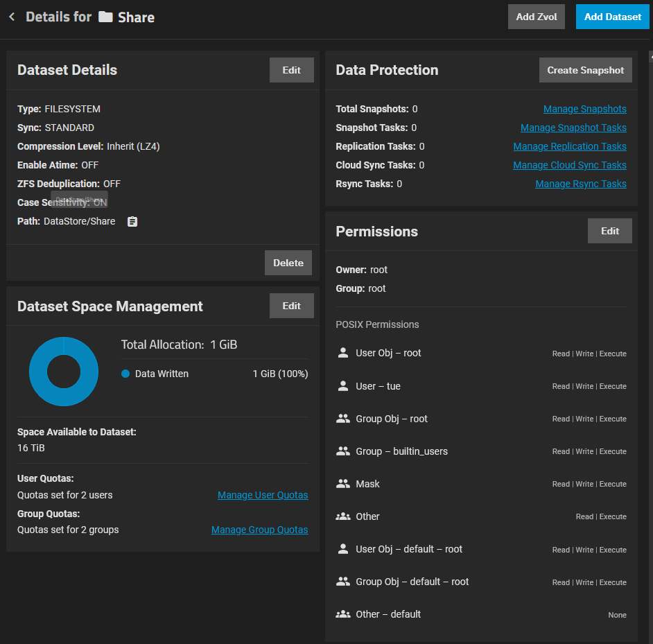The width and height of the screenshot is (653, 644).
Task: Open Manage Snapshot Tasks link
Action: [573, 128]
